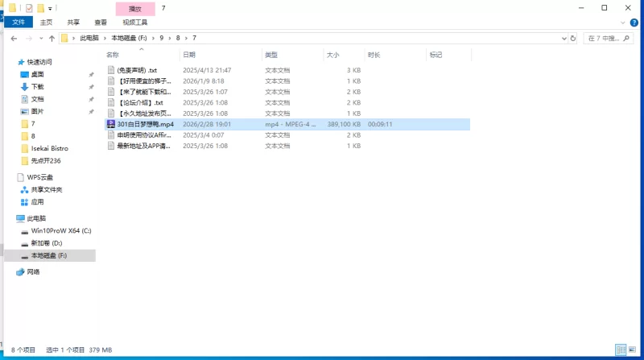Viewport: 644px width, 360px height.
Task: Go up one folder level
Action: tap(52, 38)
